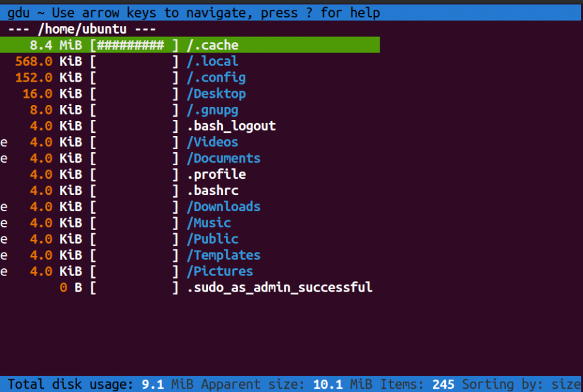Open the /.local directory entry

coord(212,62)
